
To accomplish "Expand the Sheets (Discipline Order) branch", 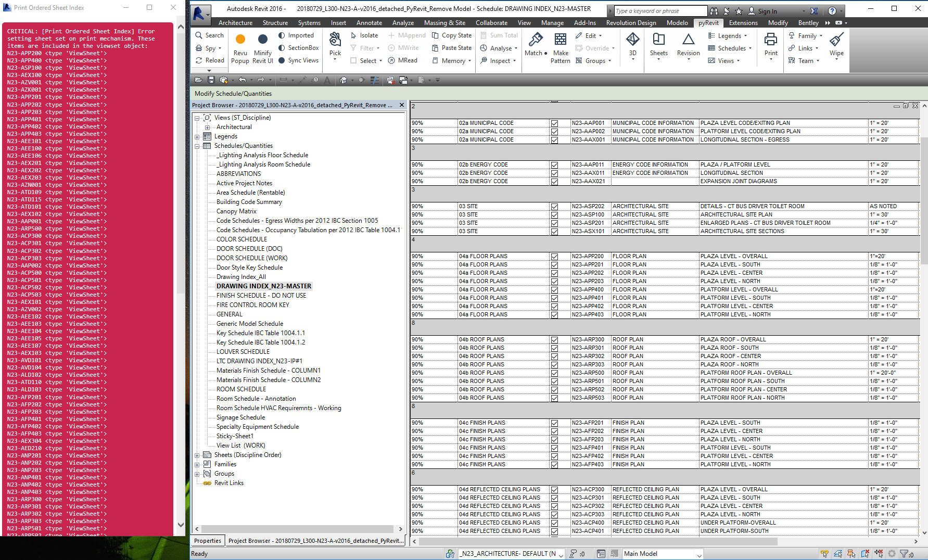I will point(197,454).
